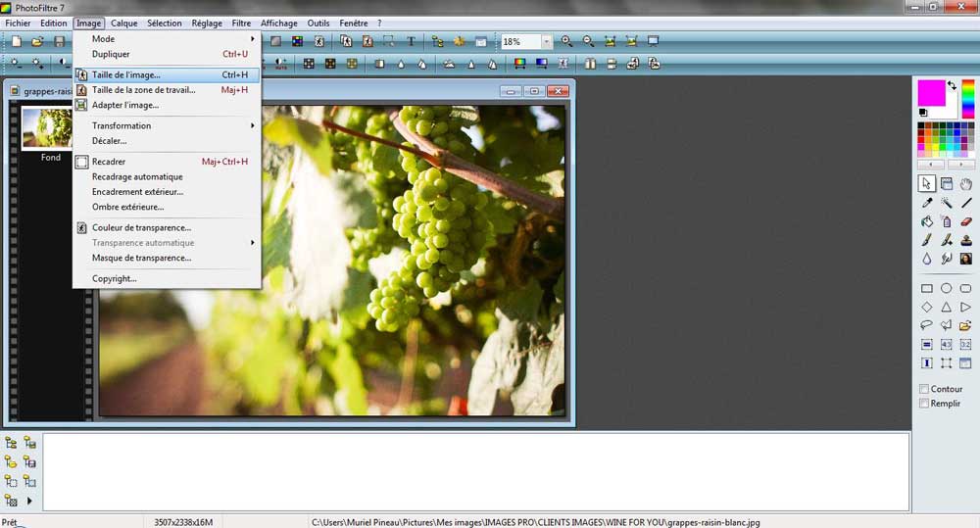Select the Spray tool
The image size is (980, 528).
point(947,221)
